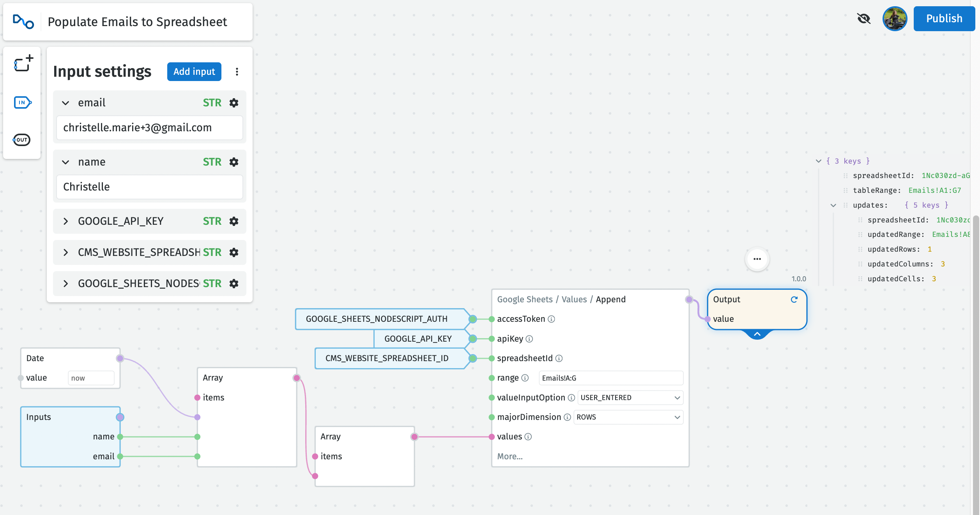The image size is (980, 515).
Task: Select the OUT output node icon
Action: (x=22, y=139)
